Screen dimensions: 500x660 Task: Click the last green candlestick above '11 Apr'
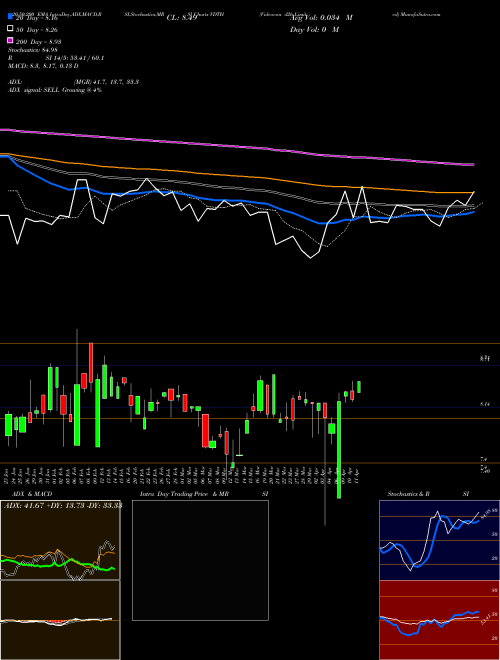[359, 387]
